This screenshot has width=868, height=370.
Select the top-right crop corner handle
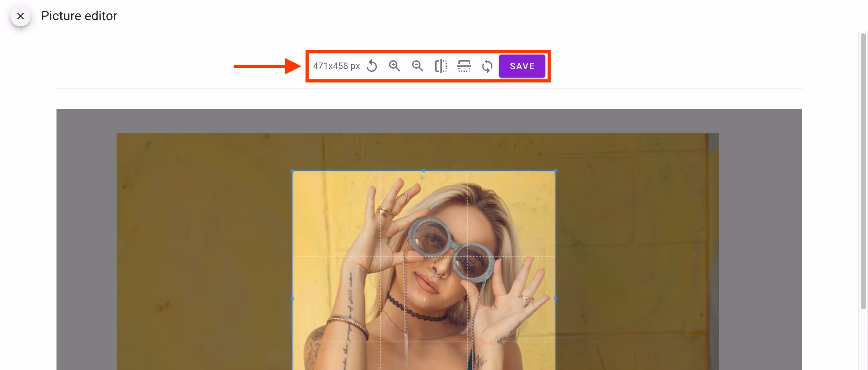[x=555, y=171]
